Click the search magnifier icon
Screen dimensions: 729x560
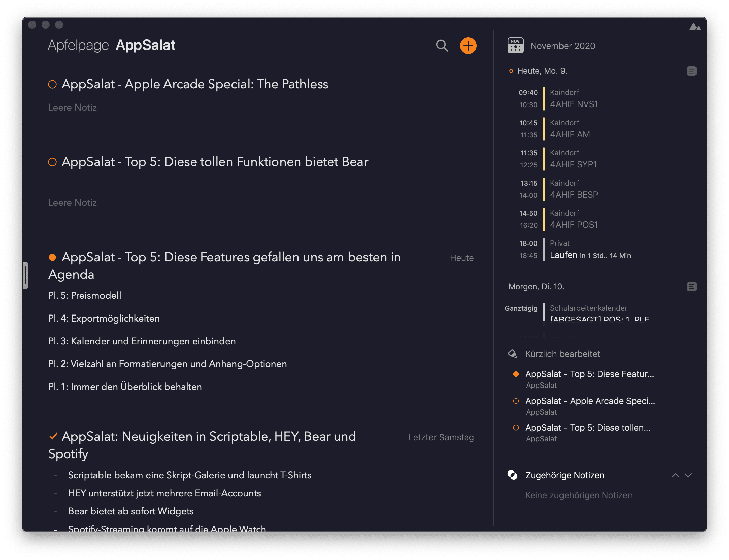[442, 46]
